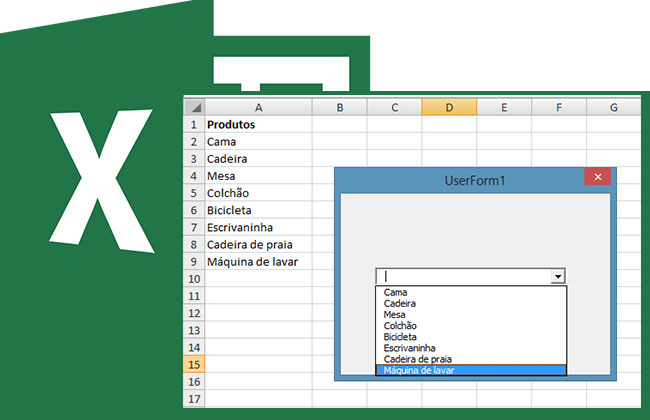Click cell A5 containing 'Colchão'
This screenshot has height=420, width=650.
tap(259, 193)
